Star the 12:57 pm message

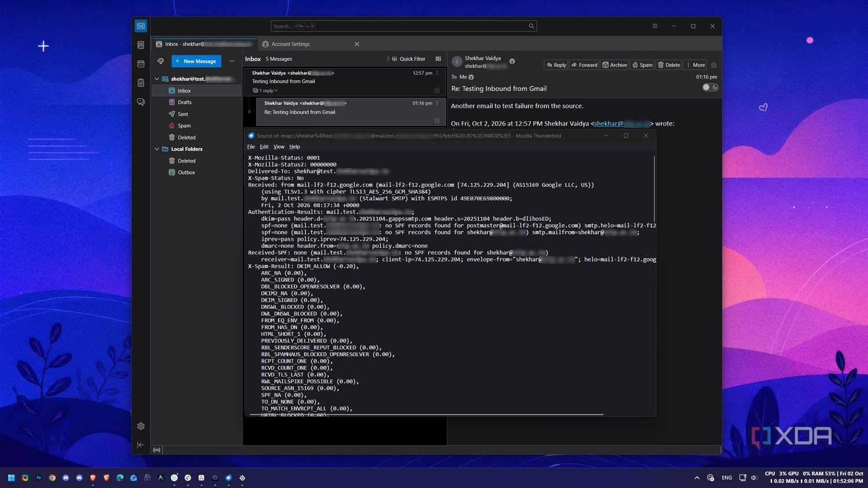tap(437, 90)
